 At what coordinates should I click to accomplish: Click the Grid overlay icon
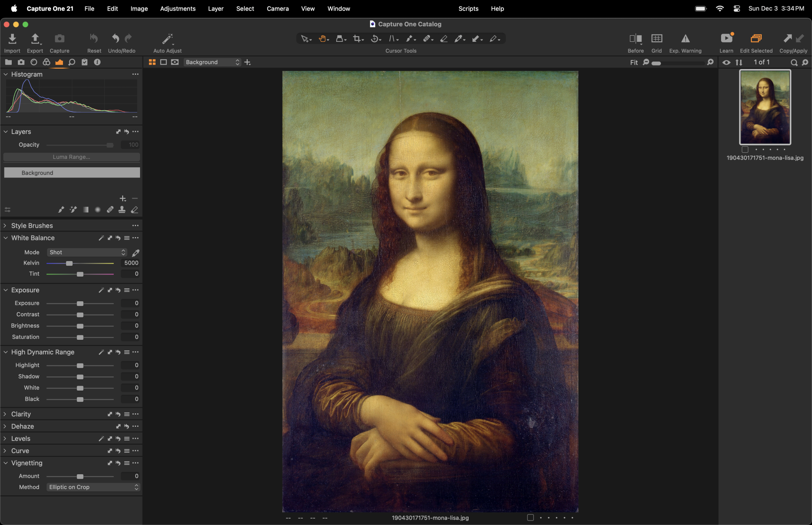coord(657,39)
